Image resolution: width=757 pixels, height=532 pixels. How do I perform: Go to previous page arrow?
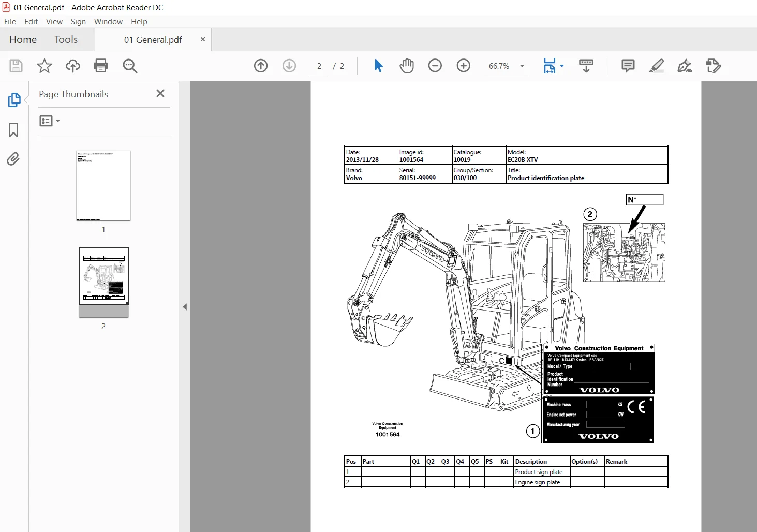pos(261,66)
